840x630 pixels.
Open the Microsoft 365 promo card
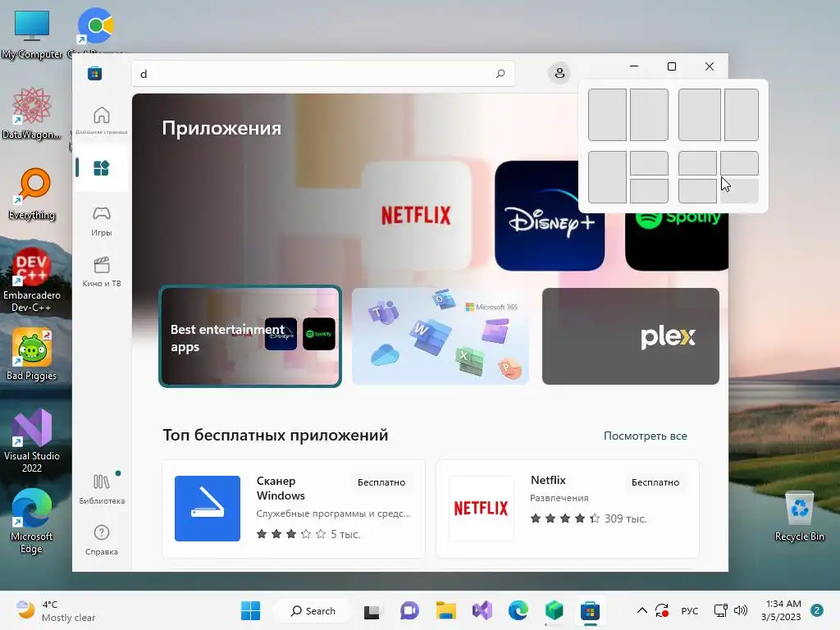pos(441,336)
